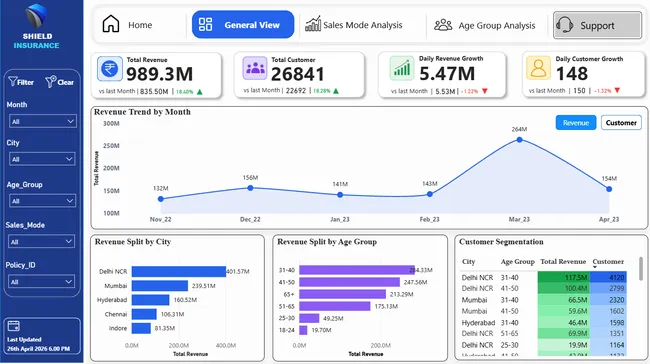Screen dimensions: 650x364
Task: Click the Filter button label
Action: tap(25, 82)
